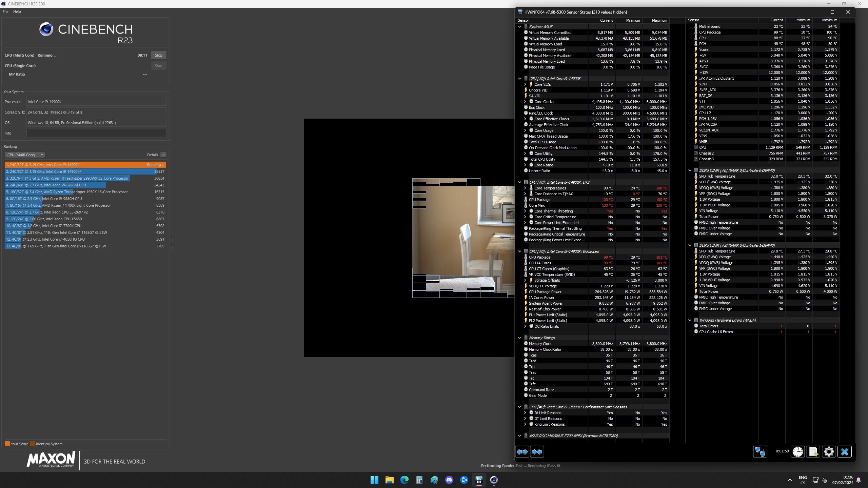868x488 pixels.
Task: Click the greyed-out Single Core Start button
Action: point(159,66)
